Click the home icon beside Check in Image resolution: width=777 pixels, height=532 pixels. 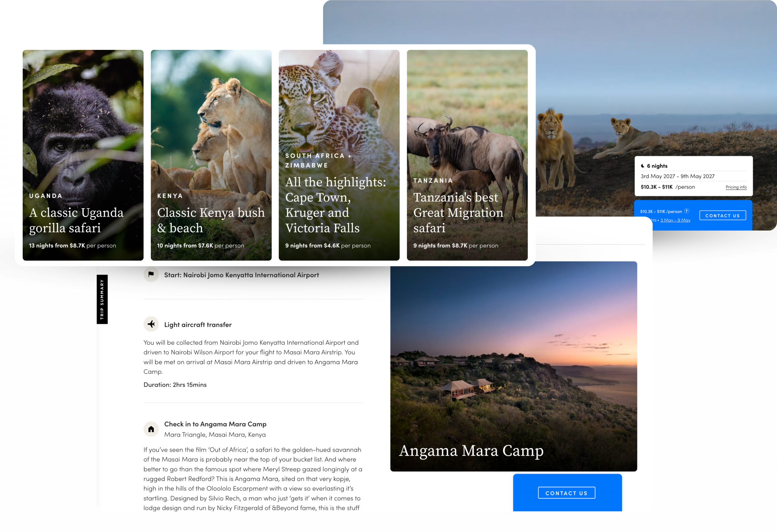[152, 429]
